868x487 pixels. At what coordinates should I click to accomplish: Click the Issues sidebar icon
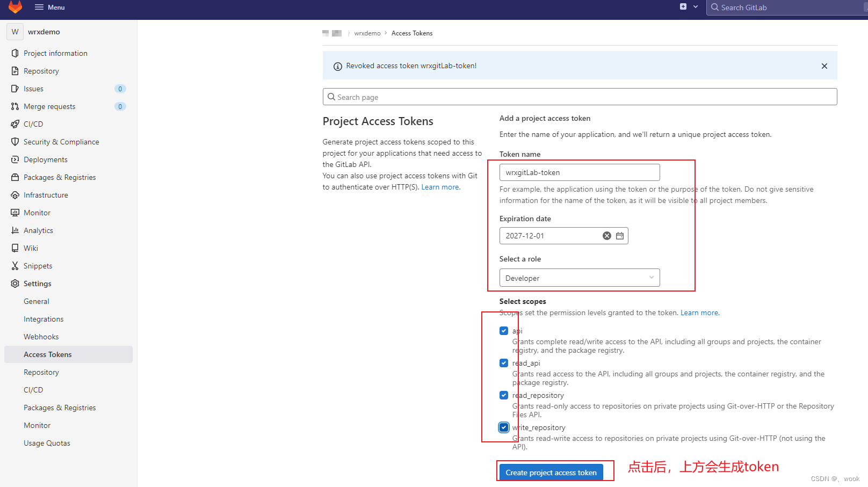[x=15, y=89]
